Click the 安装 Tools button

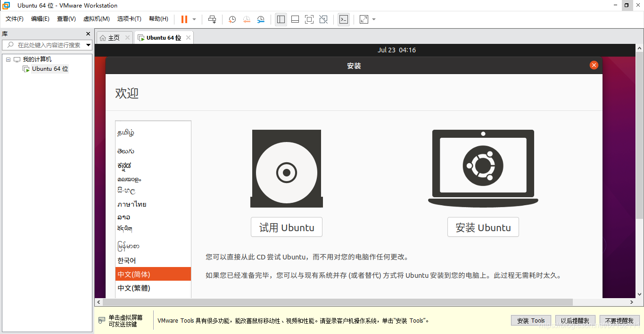[531, 320]
